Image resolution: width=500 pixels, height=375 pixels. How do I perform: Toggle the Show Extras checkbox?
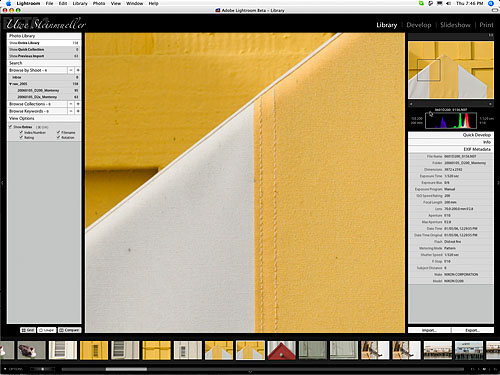click(10, 127)
